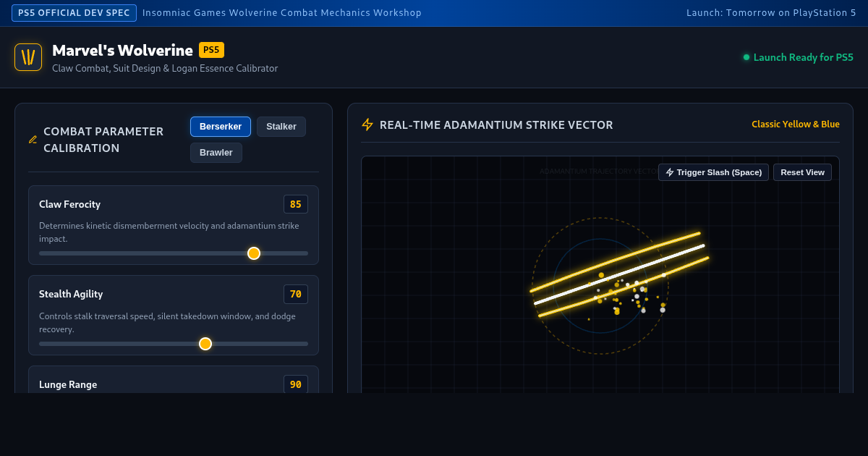The height and width of the screenshot is (456, 868).
Task: Click the green Launch Ready status dot
Action: pyautogui.click(x=746, y=57)
